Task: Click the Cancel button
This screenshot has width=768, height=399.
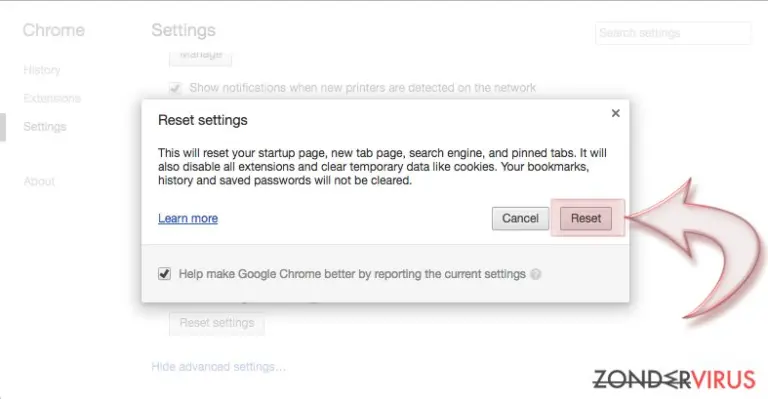Action: click(520, 218)
